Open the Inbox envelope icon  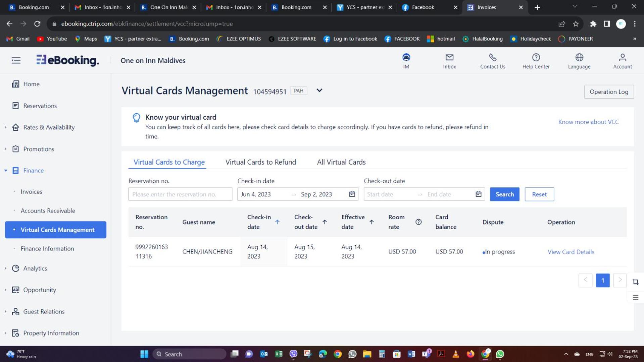coord(449,58)
